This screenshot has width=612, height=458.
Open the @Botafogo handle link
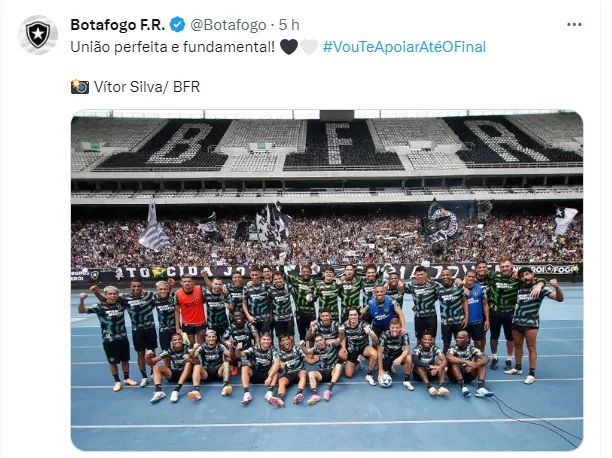tap(228, 25)
